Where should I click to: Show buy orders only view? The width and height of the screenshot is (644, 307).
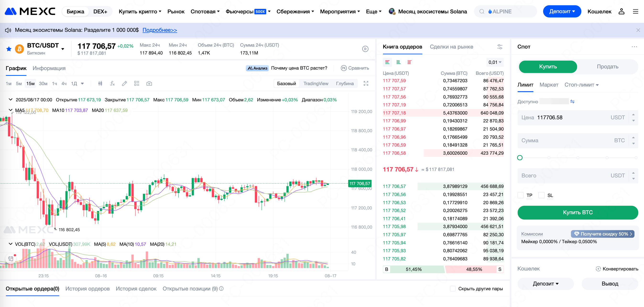pos(398,62)
